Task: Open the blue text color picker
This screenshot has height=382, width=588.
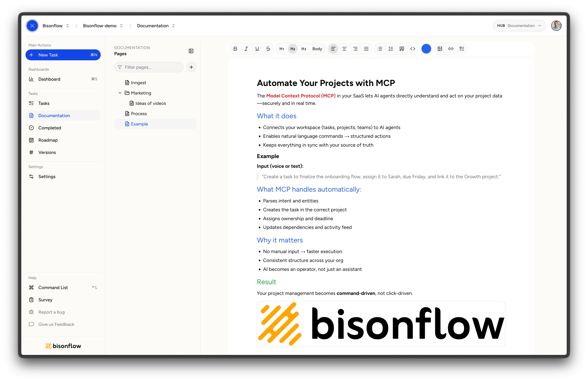Action: 426,49
